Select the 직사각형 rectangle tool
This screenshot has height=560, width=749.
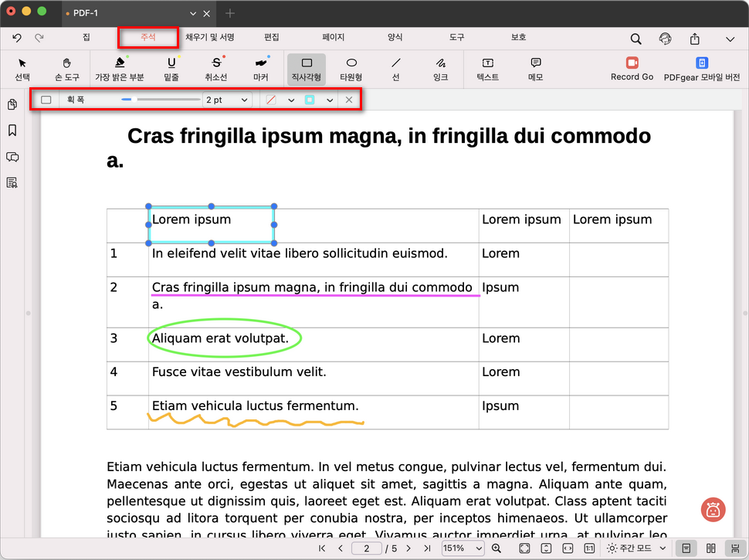pos(306,68)
